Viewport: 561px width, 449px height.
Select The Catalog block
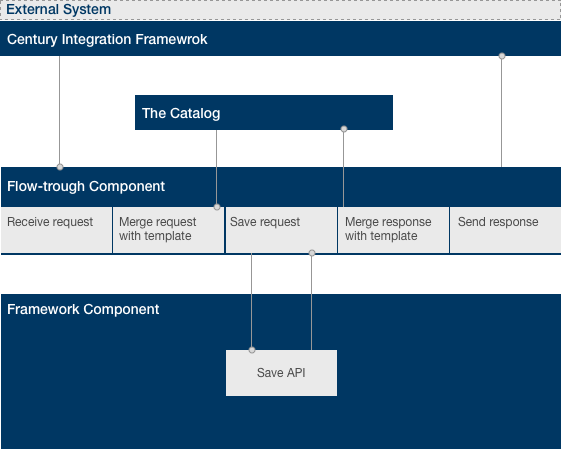click(264, 113)
